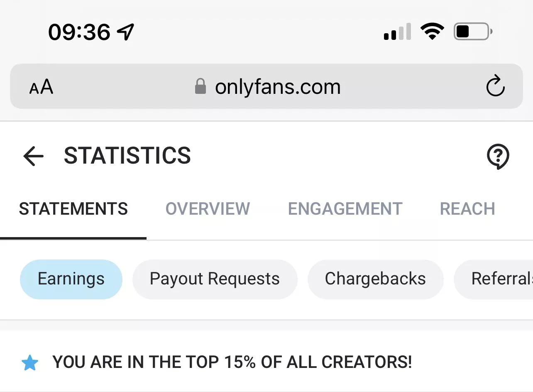533x392 pixels.
Task: Open the help question mark icon
Action: 497,156
